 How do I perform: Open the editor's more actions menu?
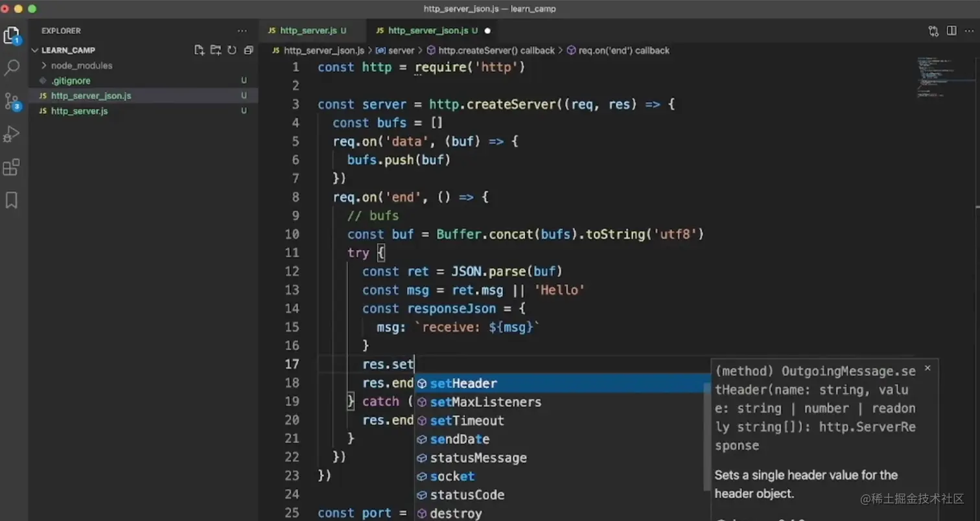click(969, 30)
